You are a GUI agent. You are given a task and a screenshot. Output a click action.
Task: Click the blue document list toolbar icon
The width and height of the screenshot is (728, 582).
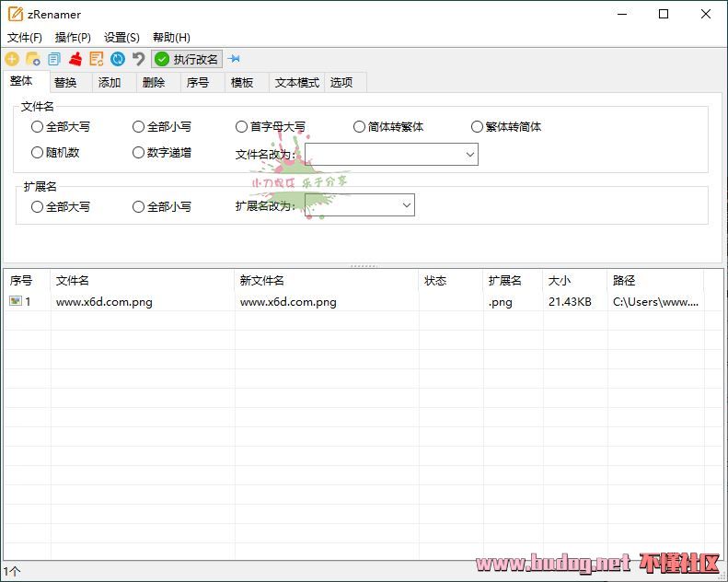54,59
